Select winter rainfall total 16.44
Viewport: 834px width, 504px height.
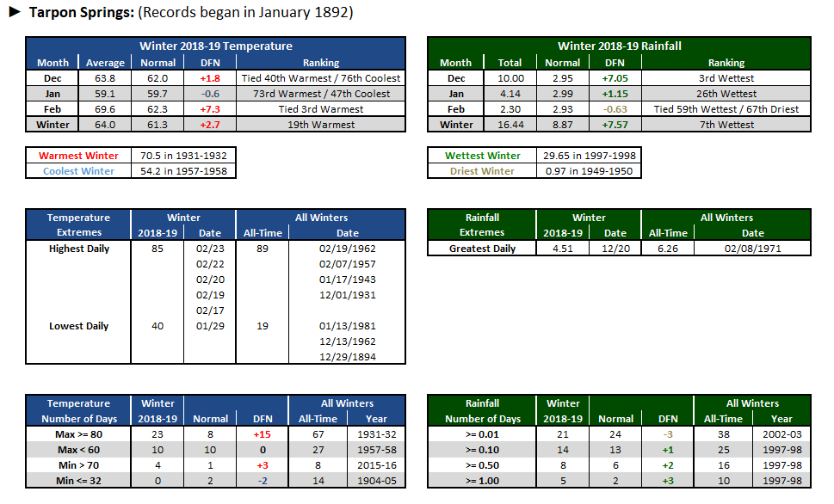[510, 125]
